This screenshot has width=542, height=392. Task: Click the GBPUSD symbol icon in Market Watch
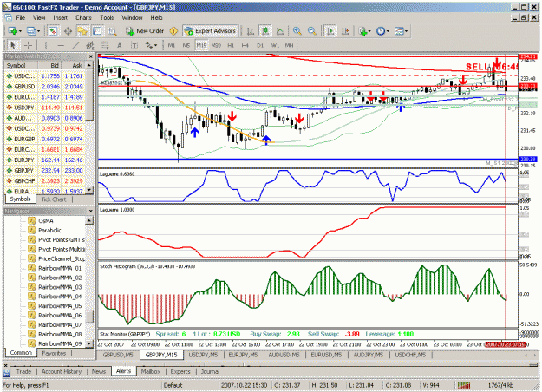[x=10, y=87]
